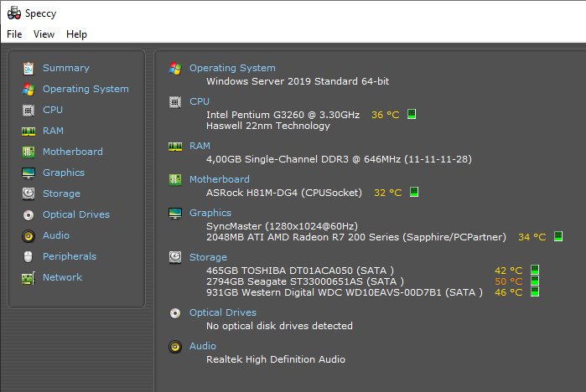Screen dimensions: 586x392
Task: Click the 4,00GB Single-Channel DDR3 text
Action: (x=339, y=159)
